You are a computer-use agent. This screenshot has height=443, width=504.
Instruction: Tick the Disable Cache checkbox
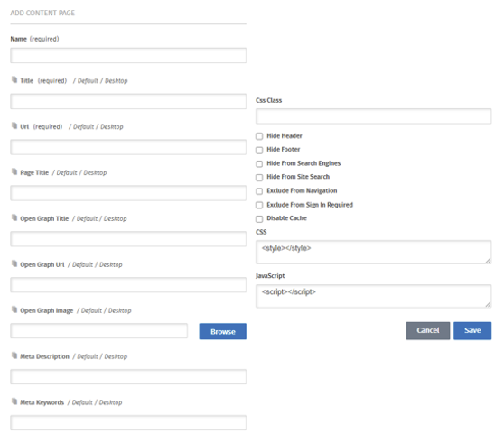pos(259,219)
